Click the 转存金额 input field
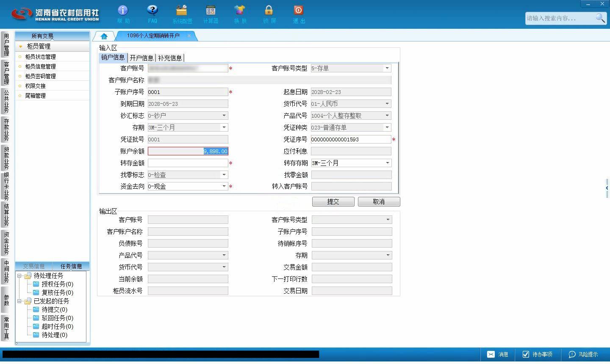The height and width of the screenshot is (364, 610). (x=188, y=163)
